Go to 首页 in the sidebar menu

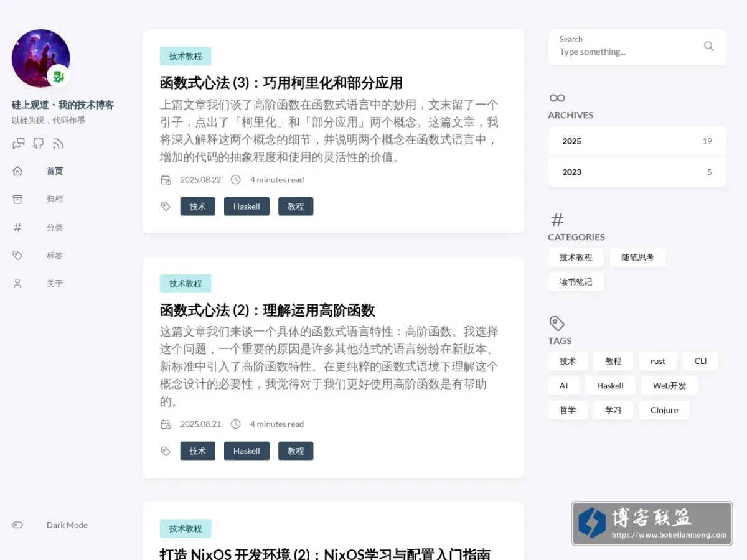(55, 171)
